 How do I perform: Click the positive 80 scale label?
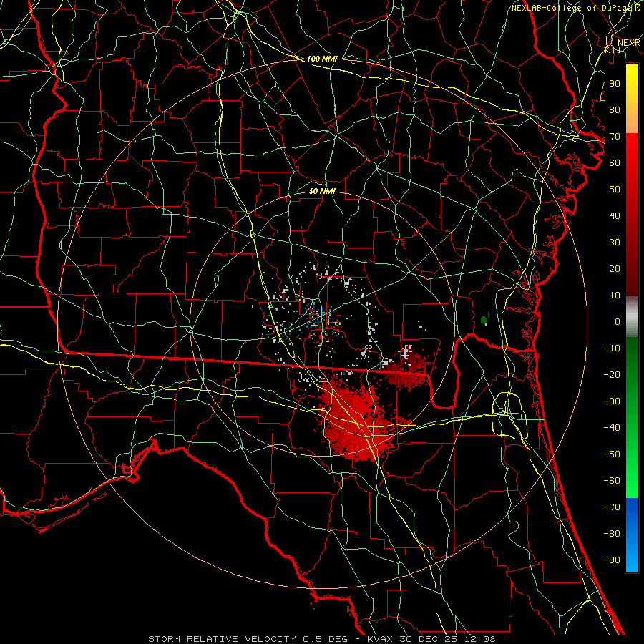coord(615,110)
